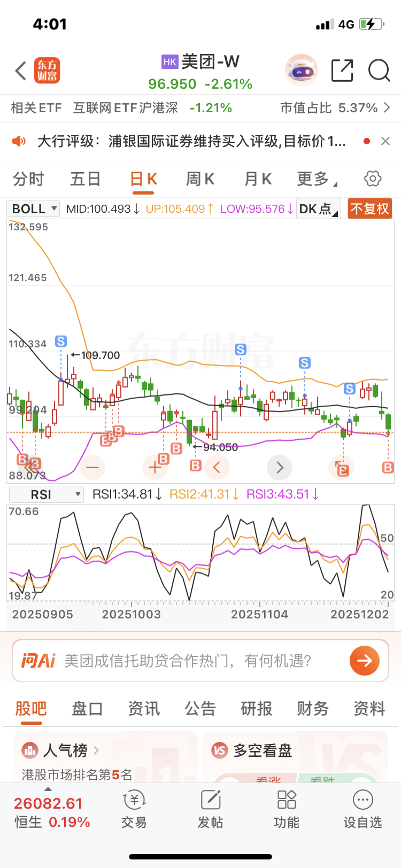Switch to 月K chart tab
Screen dimensions: 401x868
(x=258, y=179)
